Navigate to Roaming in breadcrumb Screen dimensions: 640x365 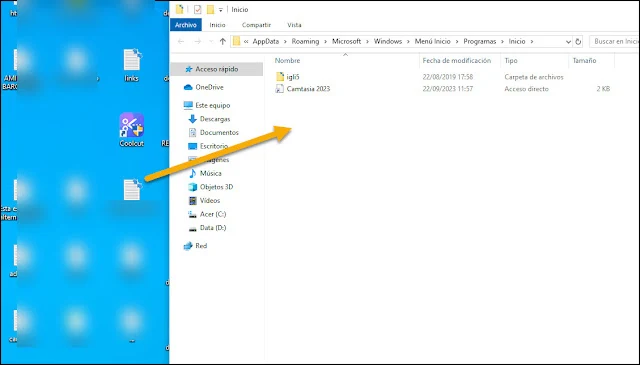[x=305, y=41]
